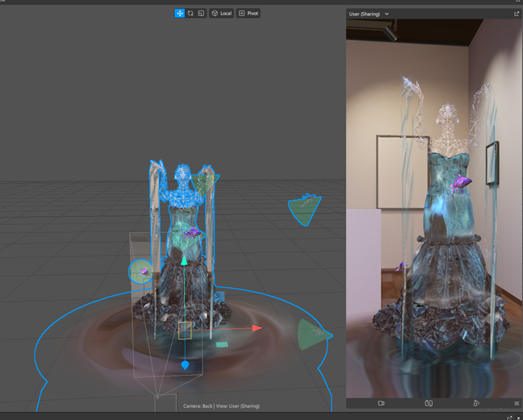Click the blue Z-axis handle of gizmo
This screenshot has height=420, width=523.
coord(185,365)
